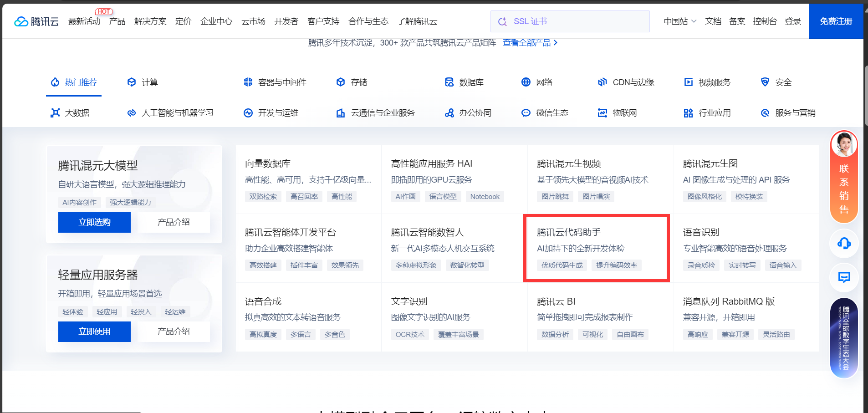Click the 物联网 category icon

point(602,113)
